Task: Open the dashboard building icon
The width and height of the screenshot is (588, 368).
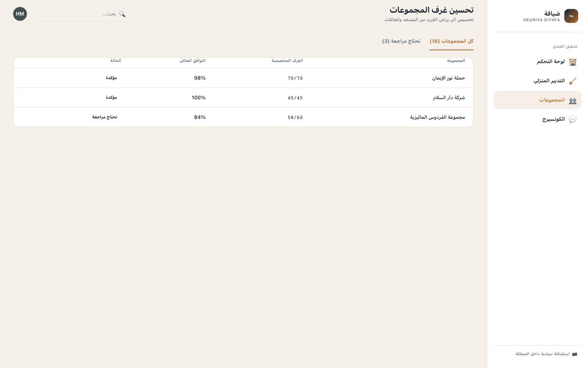Action: coord(573,62)
